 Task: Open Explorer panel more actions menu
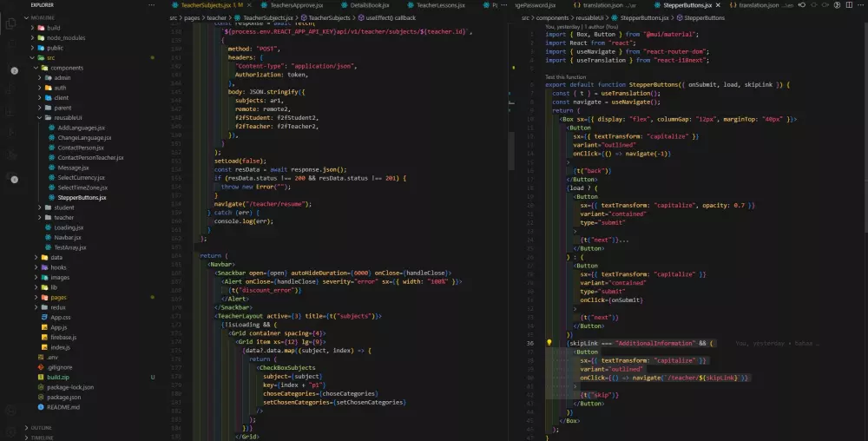152,5
